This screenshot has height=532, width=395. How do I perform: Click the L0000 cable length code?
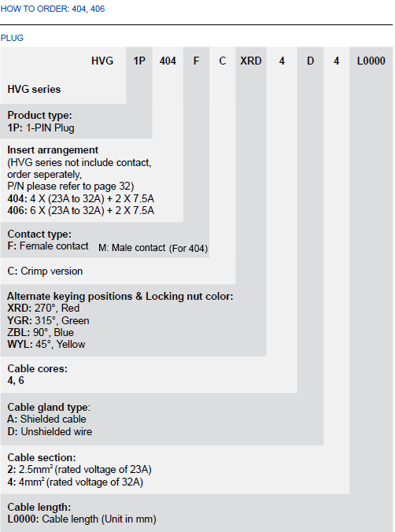(371, 61)
